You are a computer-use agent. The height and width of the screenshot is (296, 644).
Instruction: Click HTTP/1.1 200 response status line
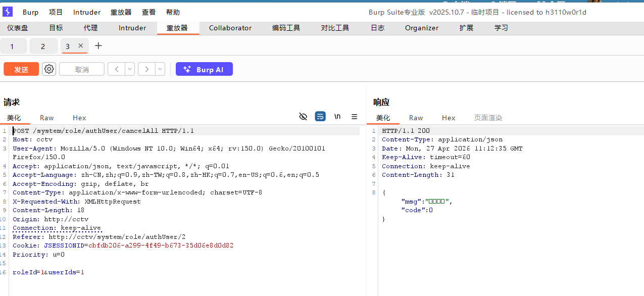(x=406, y=131)
